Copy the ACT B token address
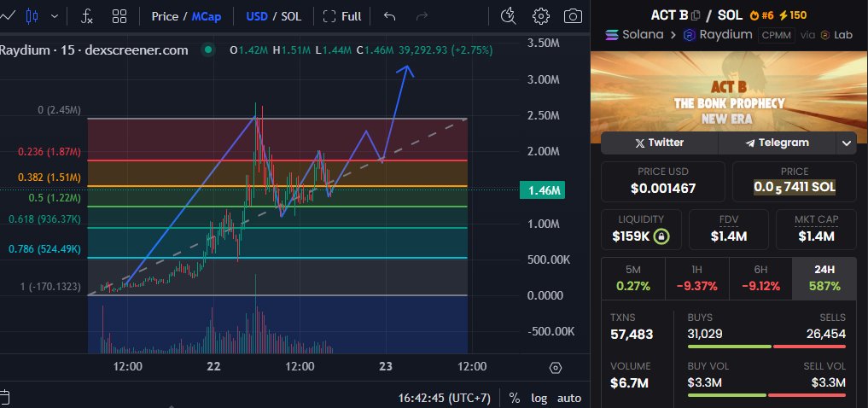 [x=696, y=15]
